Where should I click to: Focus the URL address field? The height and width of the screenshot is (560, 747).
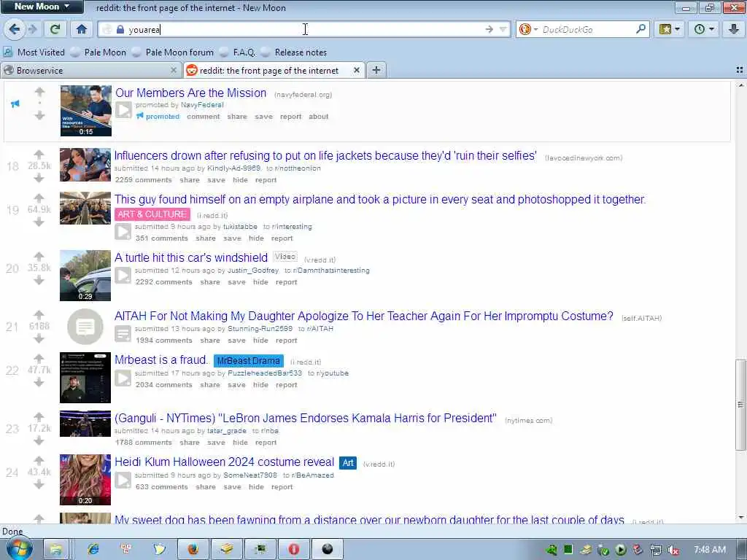305,29
